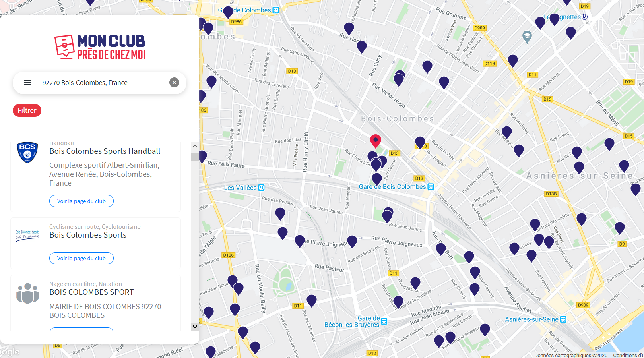This screenshot has height=358, width=644.
Task: Click the results list scroll-up arrow
Action: click(x=195, y=146)
